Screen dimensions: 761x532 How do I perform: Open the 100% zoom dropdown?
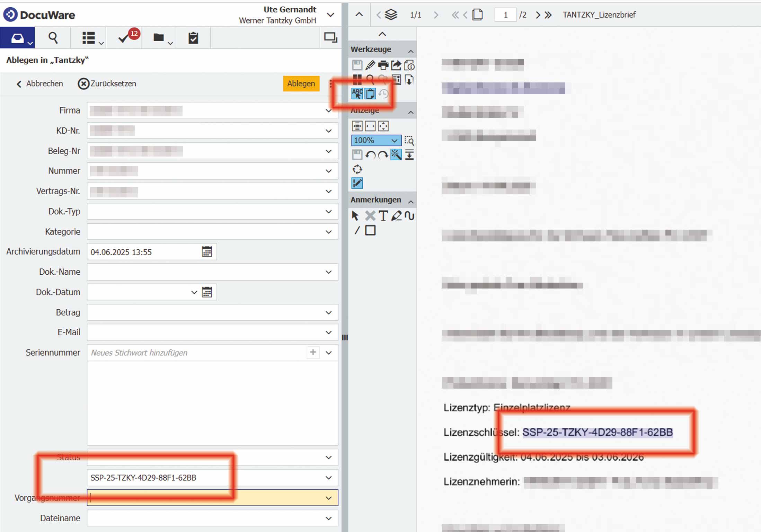pyautogui.click(x=377, y=140)
